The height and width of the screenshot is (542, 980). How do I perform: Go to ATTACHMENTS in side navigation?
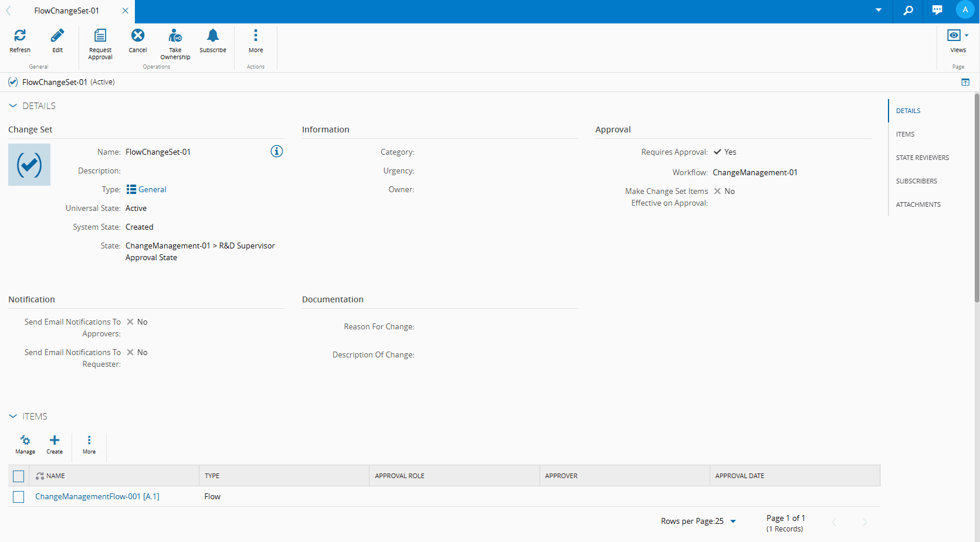[x=918, y=204]
